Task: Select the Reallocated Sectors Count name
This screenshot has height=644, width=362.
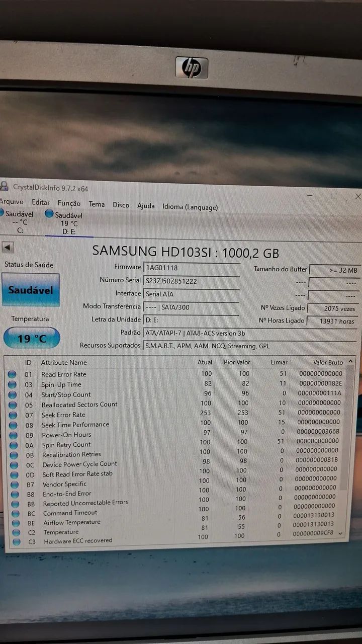Action: (79, 405)
